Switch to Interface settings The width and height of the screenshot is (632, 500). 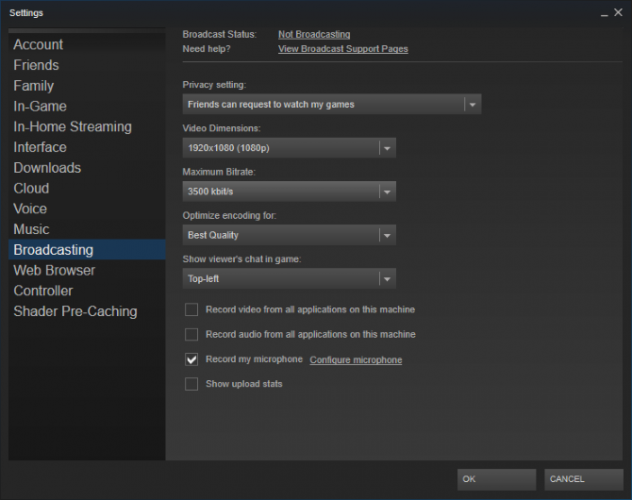pyautogui.click(x=87, y=147)
